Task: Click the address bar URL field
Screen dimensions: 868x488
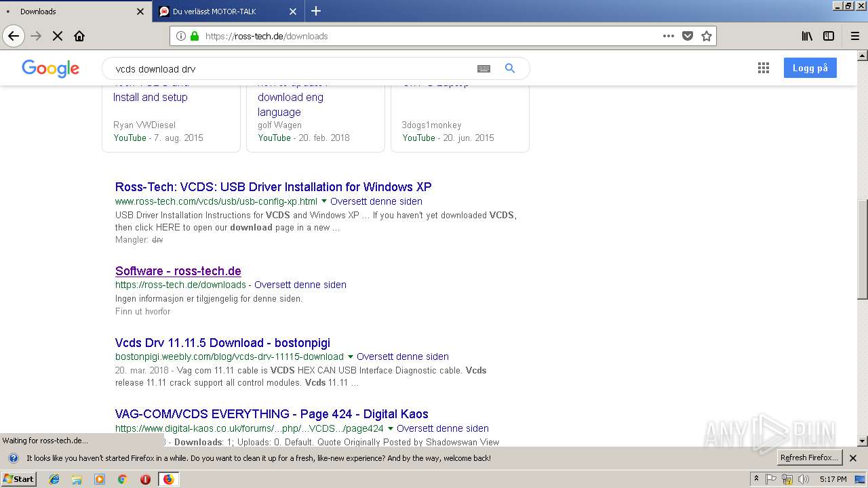Action: click(x=431, y=36)
